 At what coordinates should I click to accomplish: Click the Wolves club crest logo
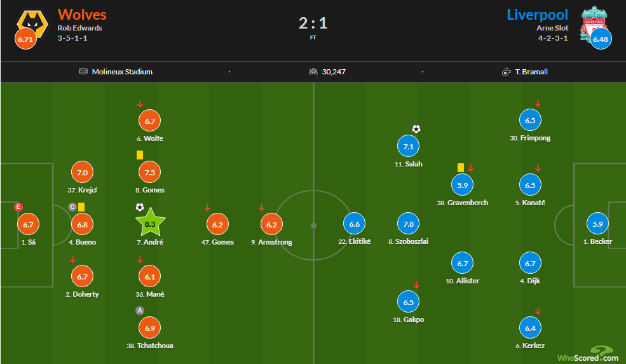coord(33,24)
